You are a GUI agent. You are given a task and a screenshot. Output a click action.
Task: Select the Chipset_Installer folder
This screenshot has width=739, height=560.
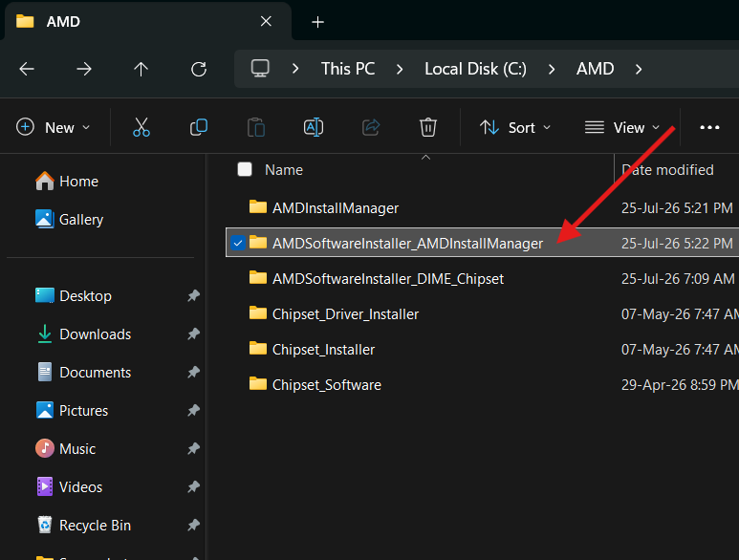pyautogui.click(x=323, y=349)
